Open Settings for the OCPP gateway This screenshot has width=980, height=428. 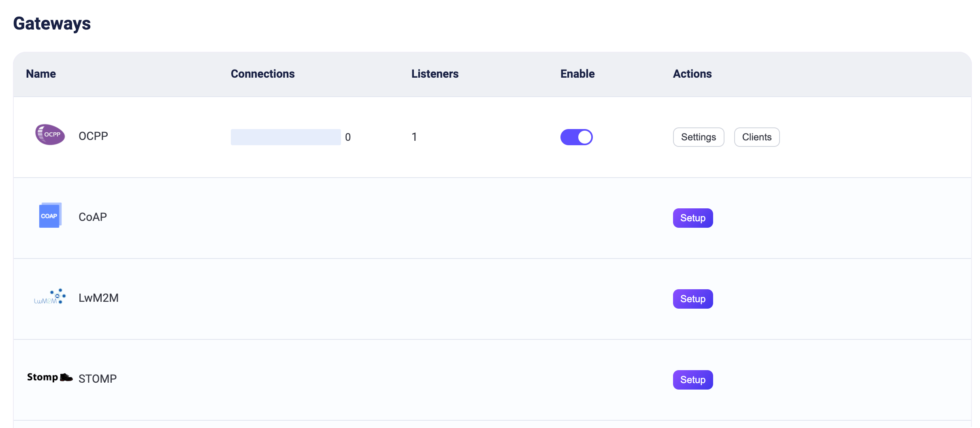coord(698,137)
